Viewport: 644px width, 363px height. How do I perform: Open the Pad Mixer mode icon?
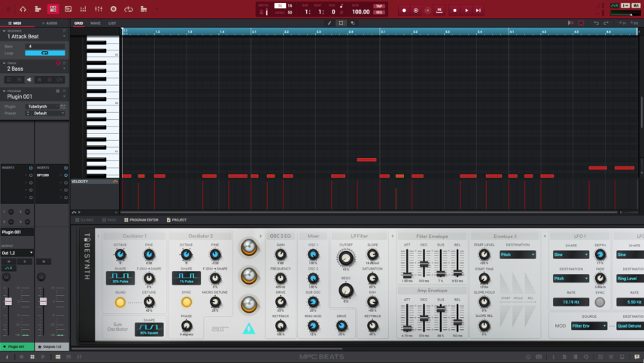(x=83, y=9)
